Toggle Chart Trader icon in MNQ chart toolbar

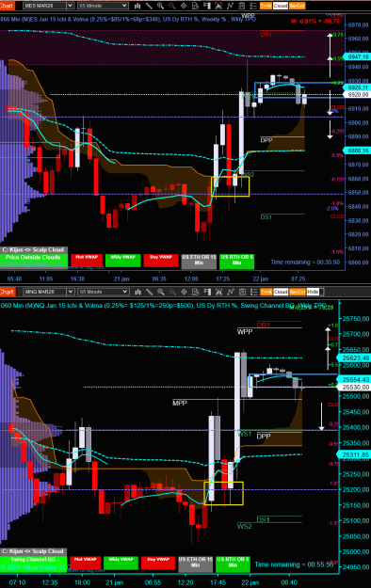click(x=207, y=292)
